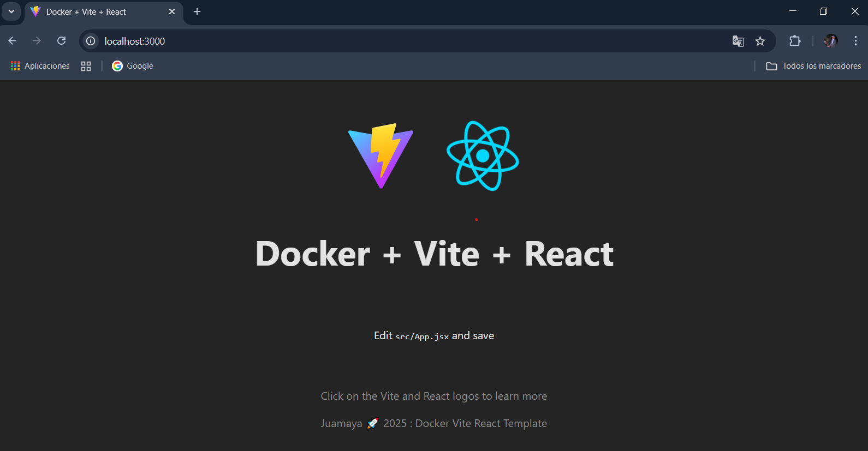
Task: Open the Chrome three-dot menu
Action: [x=855, y=41]
